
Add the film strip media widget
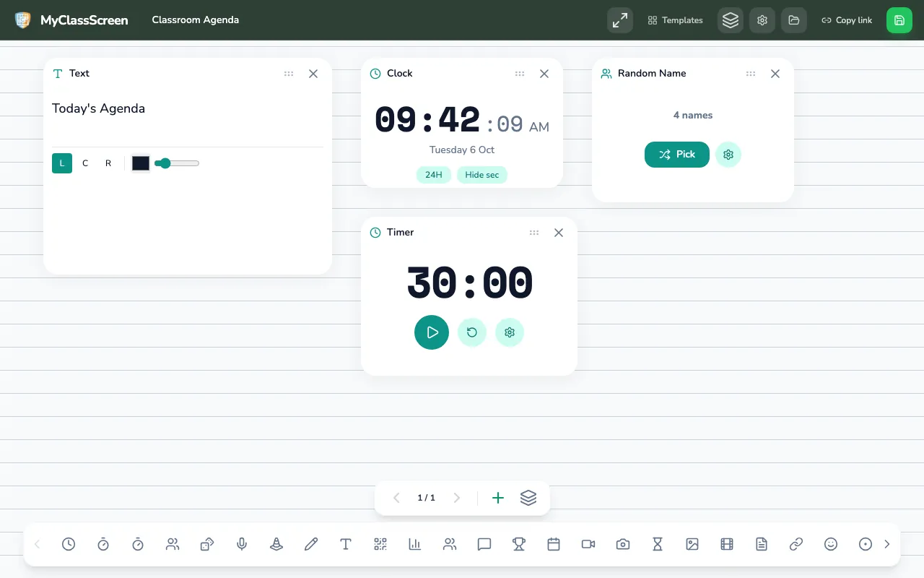(x=727, y=544)
